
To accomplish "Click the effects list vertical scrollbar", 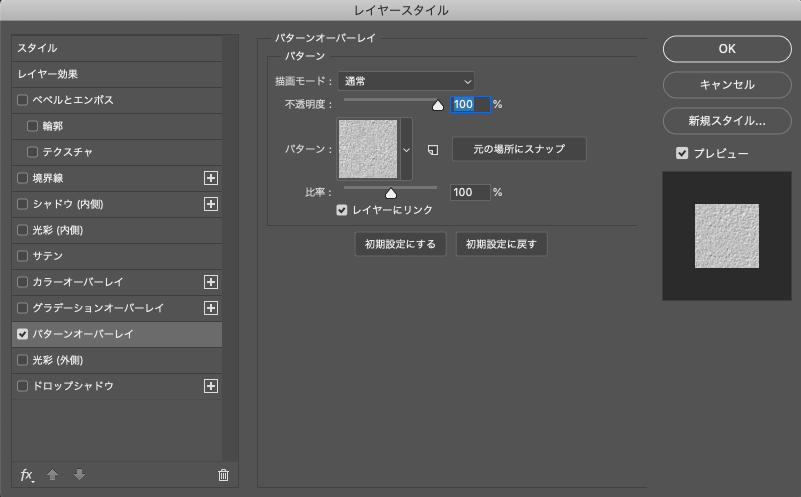I will point(230,248).
